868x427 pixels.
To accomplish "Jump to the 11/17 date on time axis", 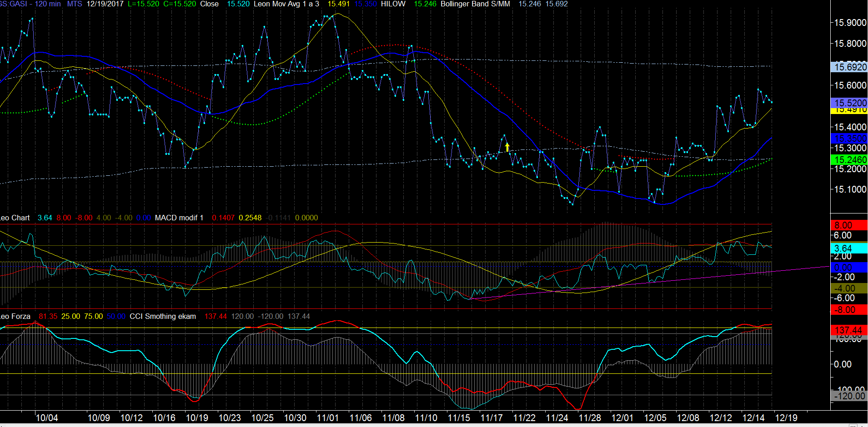I will pos(492,418).
